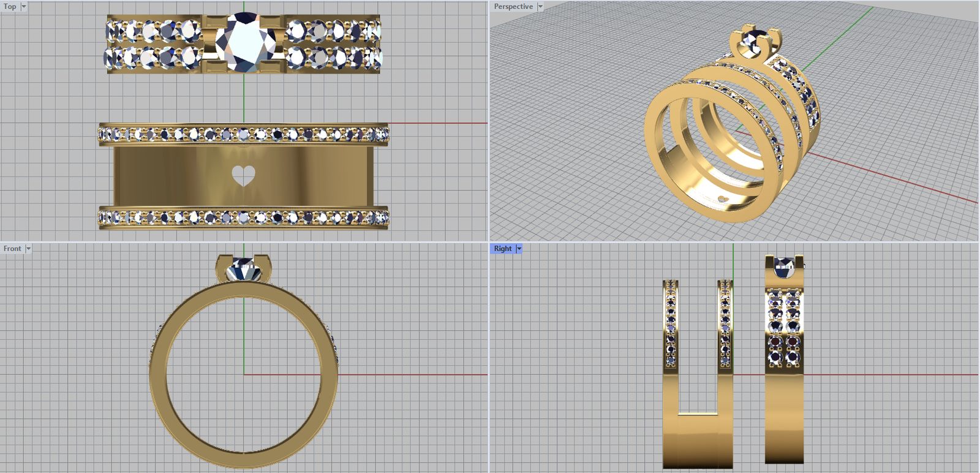
Task: Click the Top viewport title label
Action: click(x=10, y=7)
